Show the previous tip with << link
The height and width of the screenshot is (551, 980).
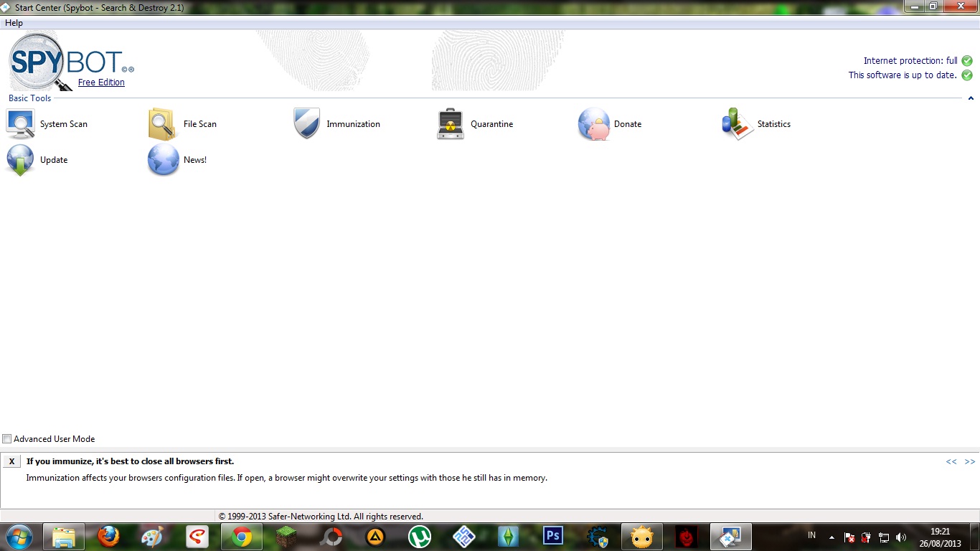pos(951,461)
